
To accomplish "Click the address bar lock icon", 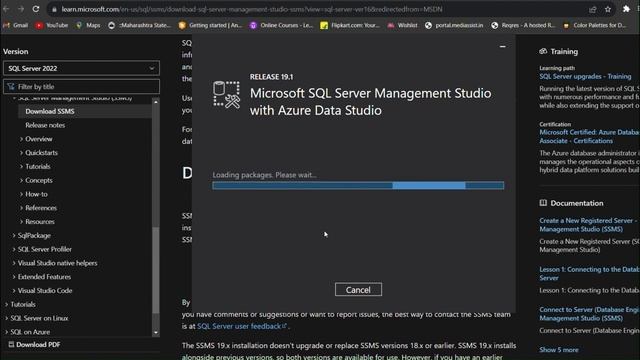I will click(54, 9).
